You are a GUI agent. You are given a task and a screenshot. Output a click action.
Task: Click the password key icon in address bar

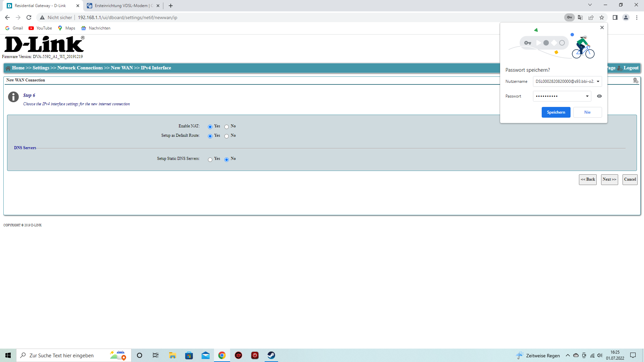point(569,17)
